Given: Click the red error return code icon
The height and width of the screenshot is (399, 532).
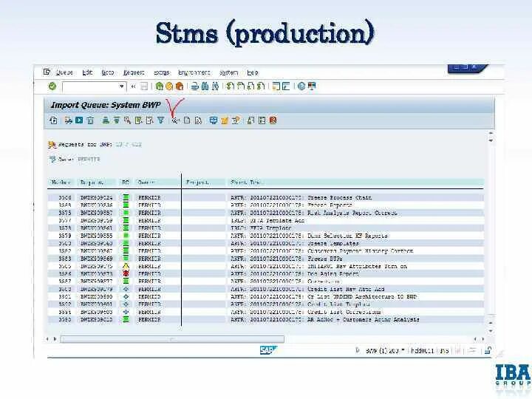Looking at the screenshot, I should pos(126,274).
